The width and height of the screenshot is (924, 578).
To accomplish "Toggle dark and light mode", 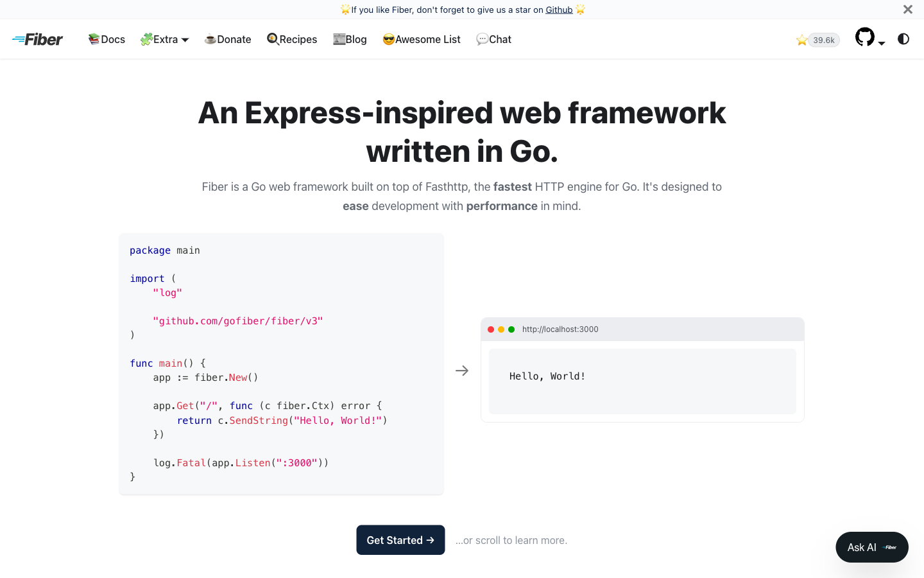I will pyautogui.click(x=903, y=39).
